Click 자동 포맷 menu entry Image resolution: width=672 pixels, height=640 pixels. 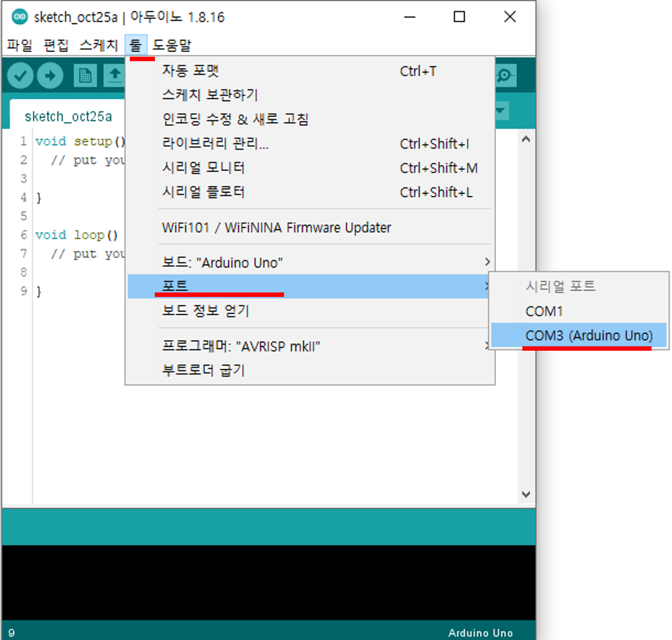pyautogui.click(x=190, y=71)
